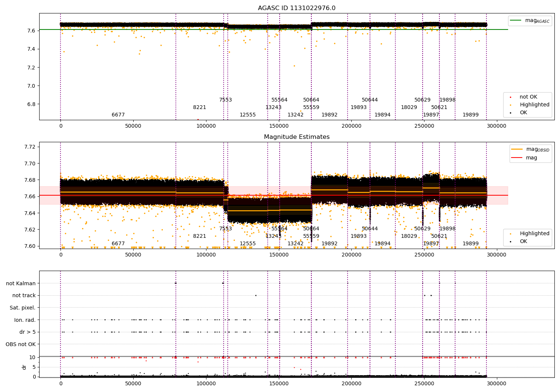Click obsid label 50644 in the top plot
Viewport: 560px width, 392px height.
point(370,100)
